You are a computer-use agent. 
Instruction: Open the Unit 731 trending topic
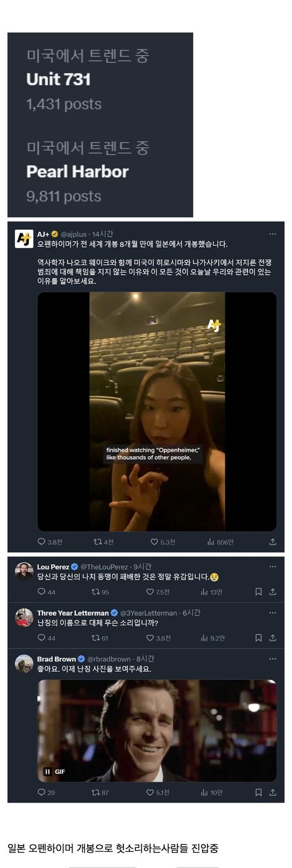point(58,79)
